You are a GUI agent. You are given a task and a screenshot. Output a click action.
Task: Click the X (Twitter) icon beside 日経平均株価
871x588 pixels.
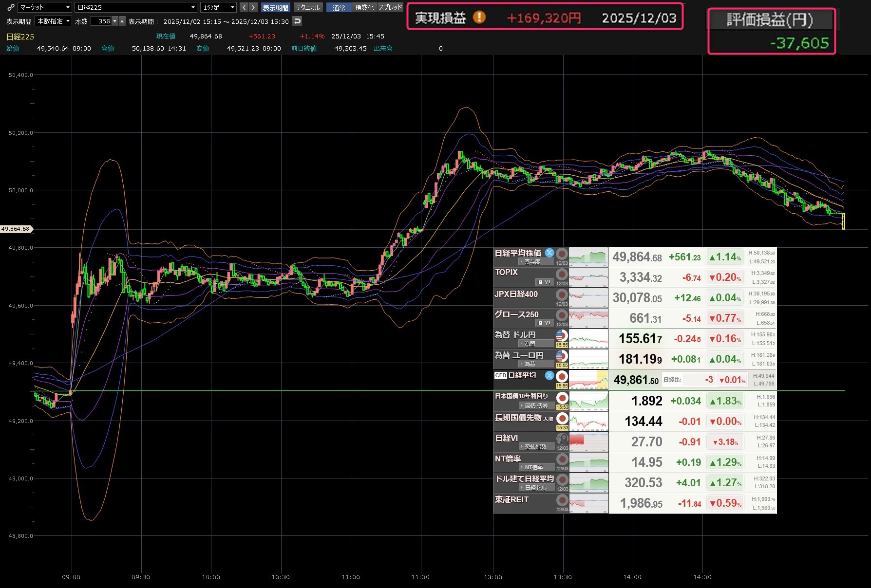(549, 253)
